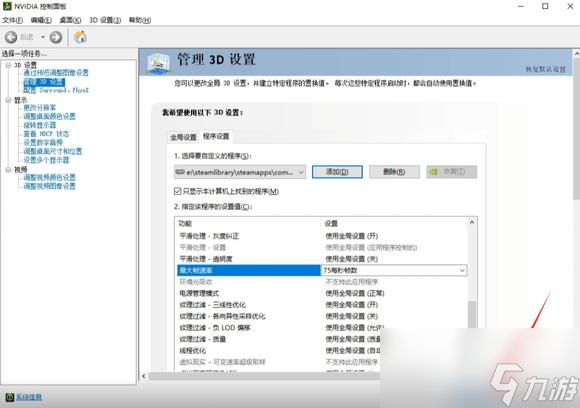This screenshot has height=408, width=580.
Task: Open the 帮助(H) menu
Action: pyautogui.click(x=140, y=20)
